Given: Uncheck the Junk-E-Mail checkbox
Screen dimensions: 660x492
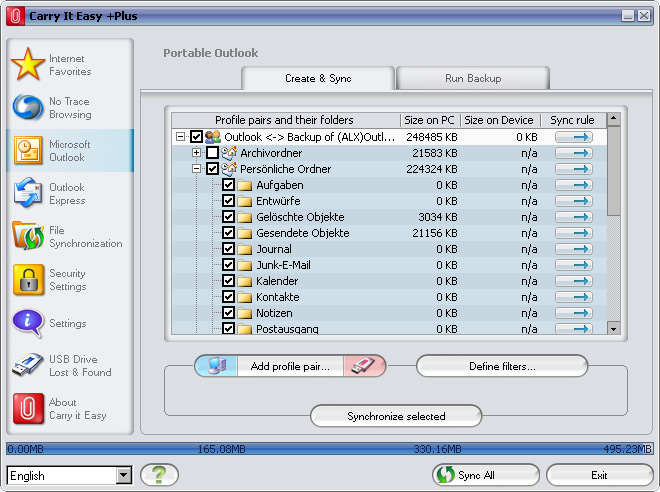Looking at the screenshot, I should coord(228,265).
